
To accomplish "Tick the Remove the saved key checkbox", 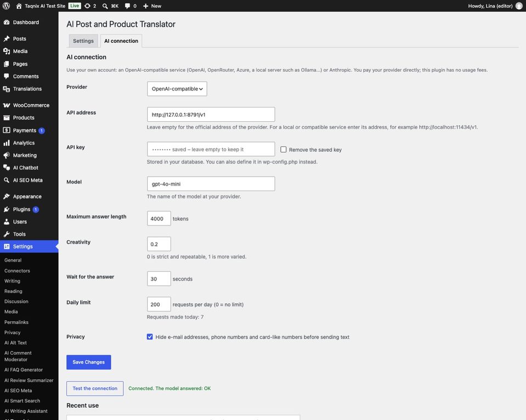I will tap(284, 149).
